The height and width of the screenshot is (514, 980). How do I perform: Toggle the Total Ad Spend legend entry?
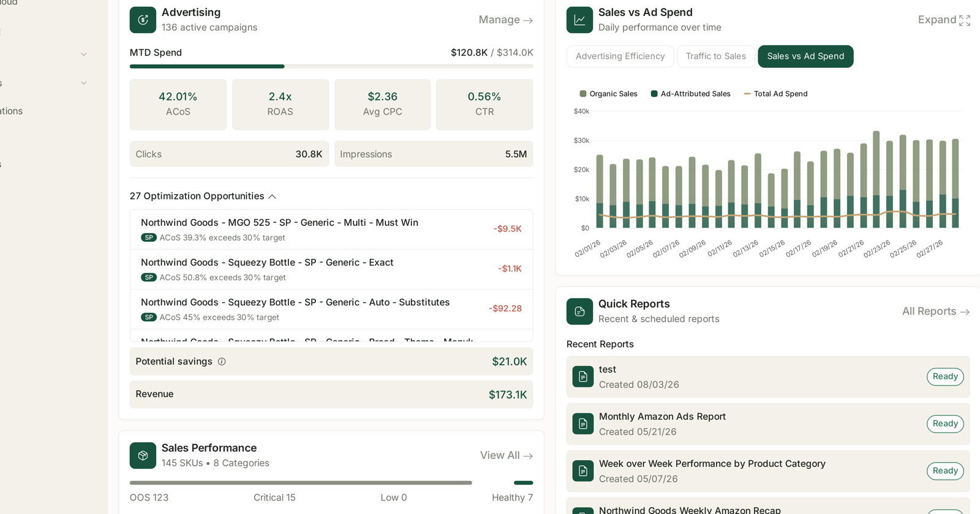click(775, 94)
